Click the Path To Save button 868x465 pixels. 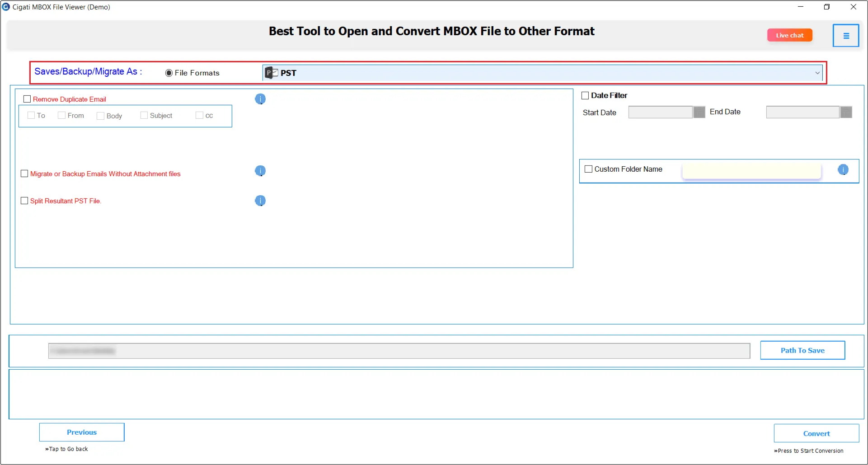click(802, 350)
